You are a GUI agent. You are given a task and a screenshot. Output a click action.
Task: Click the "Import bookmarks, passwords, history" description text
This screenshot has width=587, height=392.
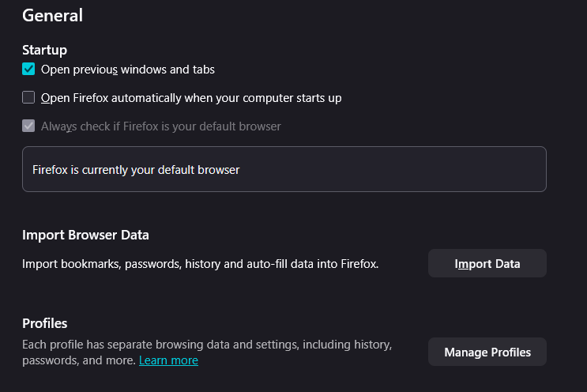(x=201, y=264)
